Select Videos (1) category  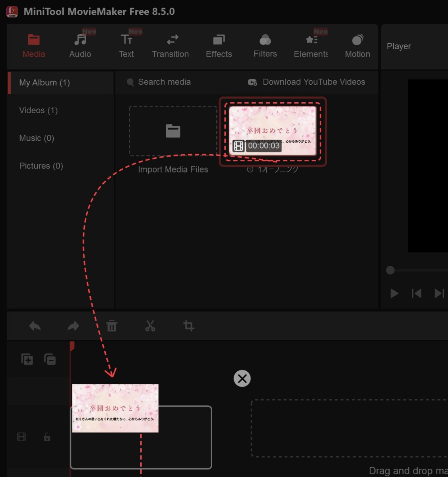click(x=39, y=111)
